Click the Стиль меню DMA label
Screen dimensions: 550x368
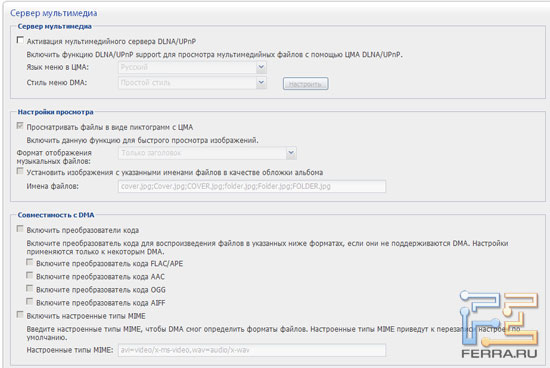coord(57,83)
